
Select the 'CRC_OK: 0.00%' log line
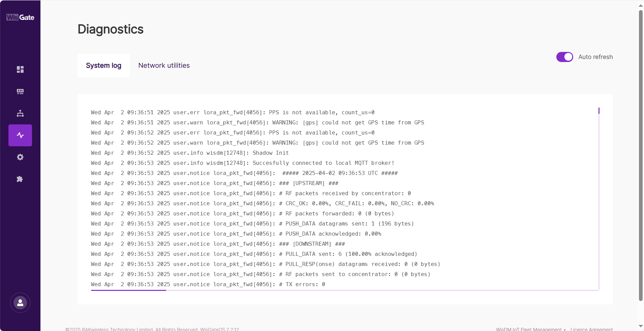(x=263, y=203)
